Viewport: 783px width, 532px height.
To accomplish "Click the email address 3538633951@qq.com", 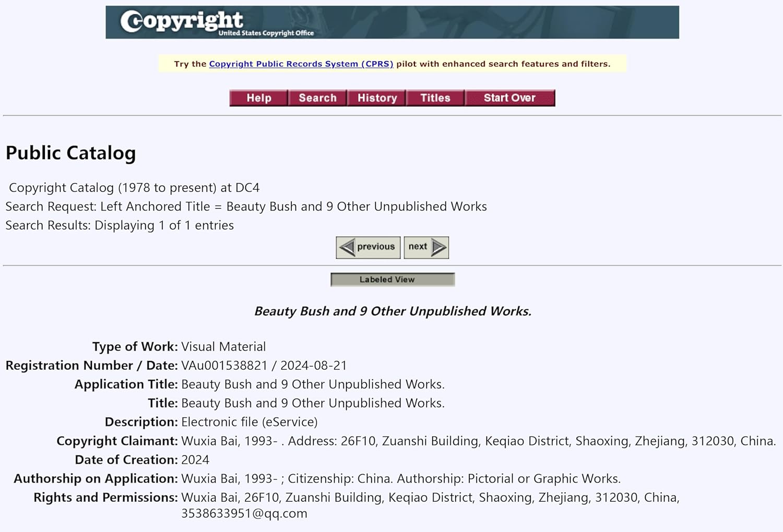I will click(244, 513).
